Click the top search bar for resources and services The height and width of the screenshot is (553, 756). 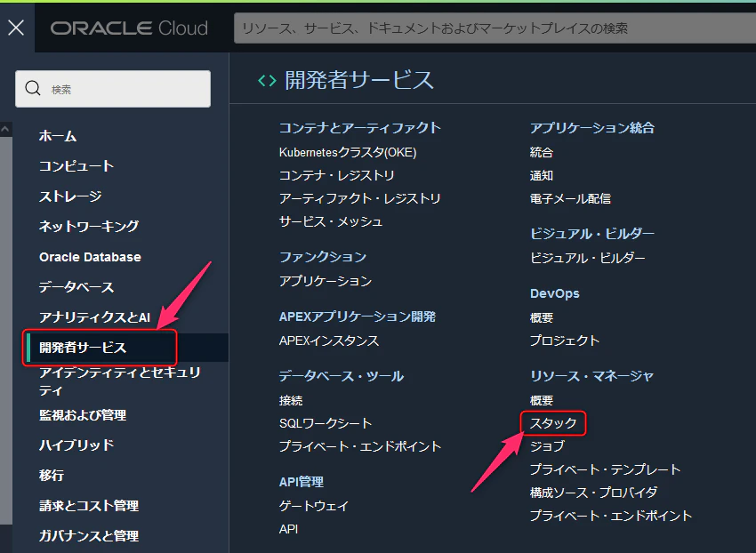click(x=495, y=28)
